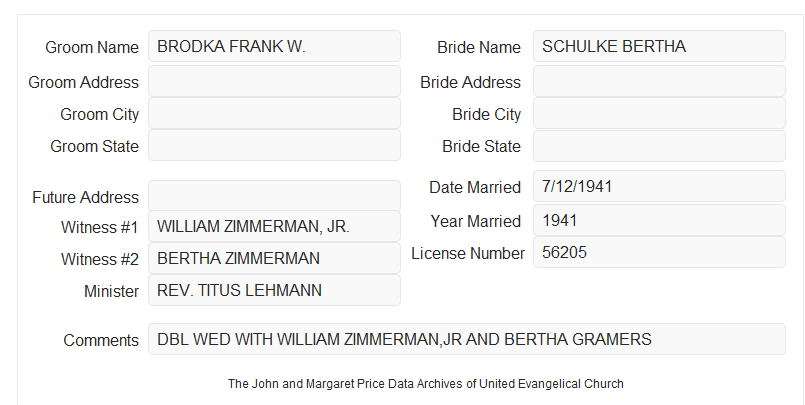Click the Witness #2 field BERTHA ZIMMERMAN
805x405 pixels.
pyautogui.click(x=274, y=258)
